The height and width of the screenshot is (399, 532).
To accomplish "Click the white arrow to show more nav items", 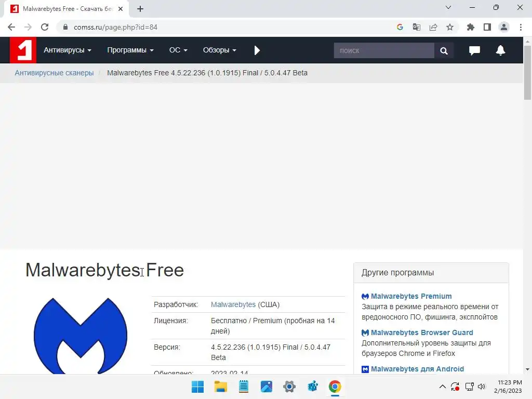I will coord(257,50).
